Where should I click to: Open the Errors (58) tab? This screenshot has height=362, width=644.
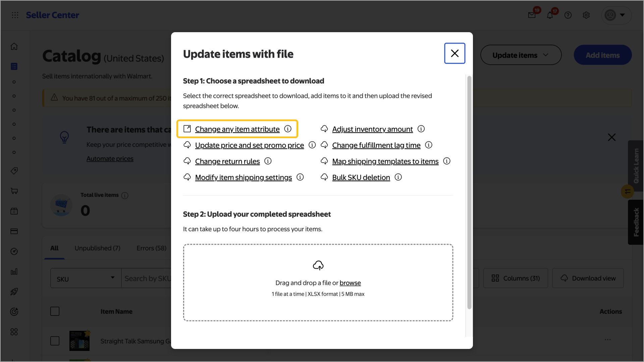(x=151, y=248)
